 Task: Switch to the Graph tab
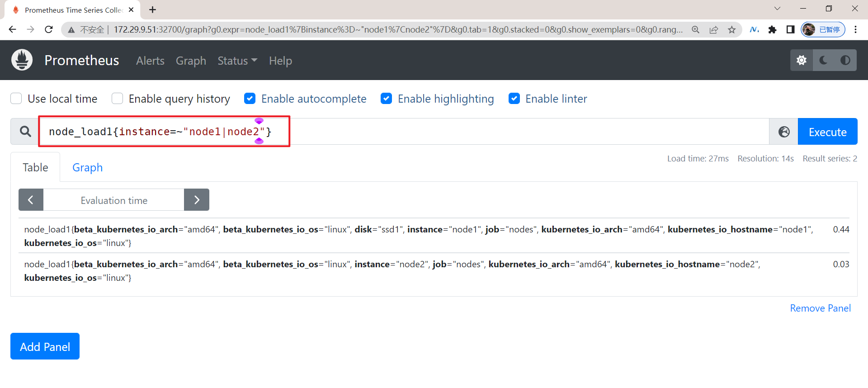click(87, 167)
